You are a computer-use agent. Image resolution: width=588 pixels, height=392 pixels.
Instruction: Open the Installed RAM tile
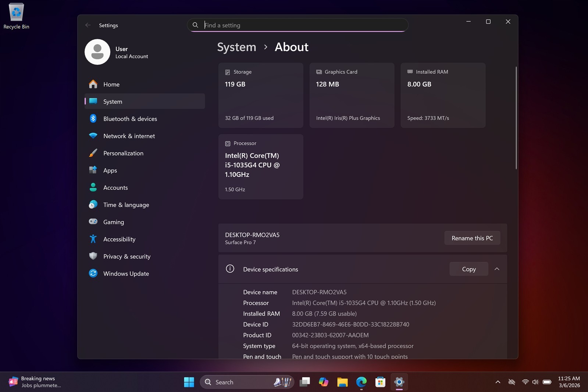pos(443,95)
